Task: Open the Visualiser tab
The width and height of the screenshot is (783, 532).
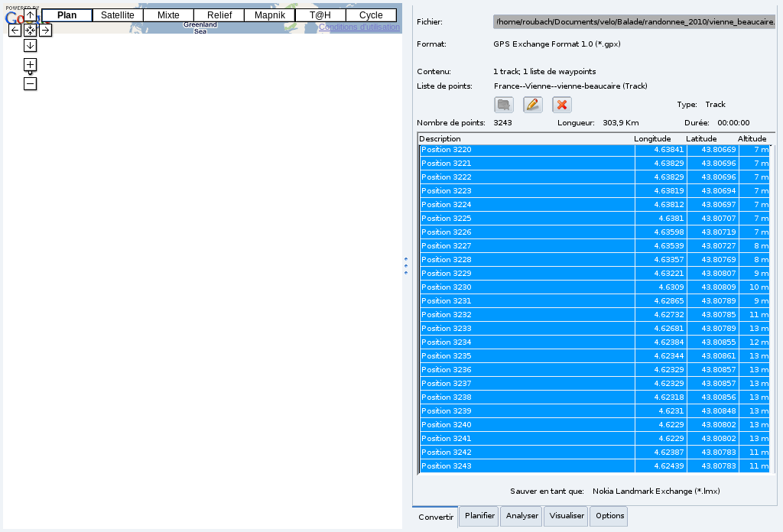Action: pyautogui.click(x=567, y=515)
